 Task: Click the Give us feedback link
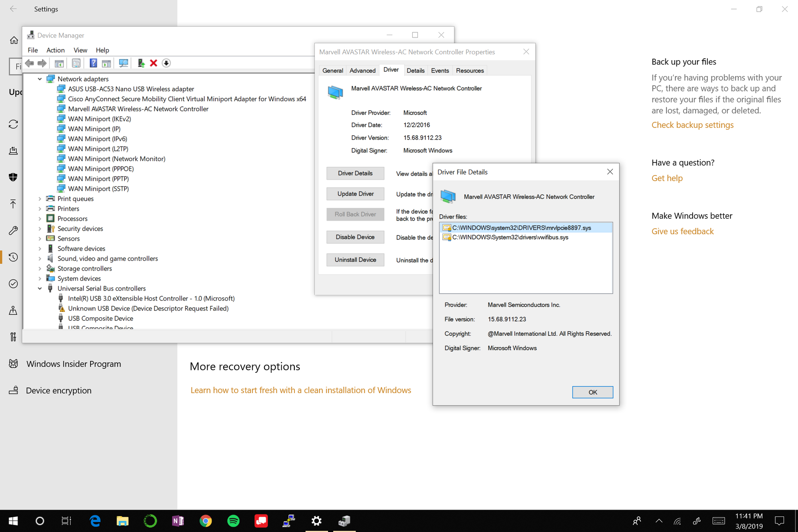pyautogui.click(x=683, y=231)
